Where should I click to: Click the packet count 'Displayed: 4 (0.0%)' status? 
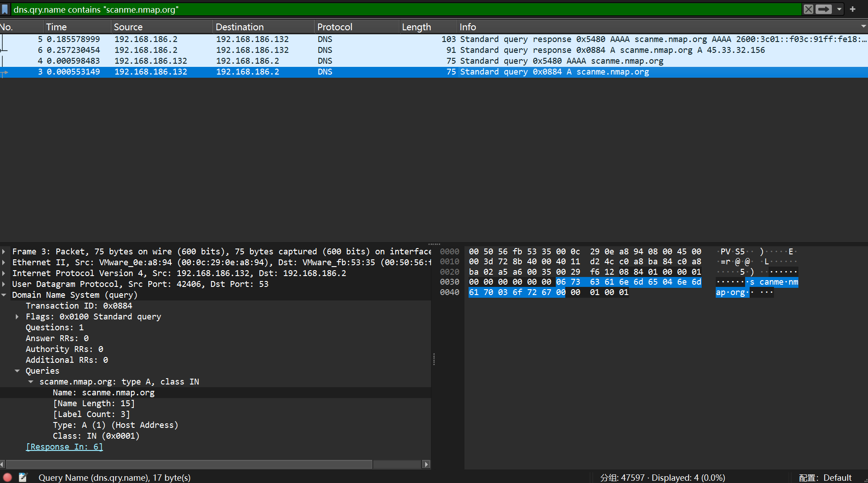pos(688,478)
